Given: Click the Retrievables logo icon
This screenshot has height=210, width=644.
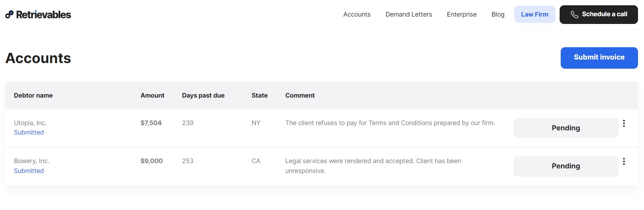Looking at the screenshot, I should coord(9,14).
